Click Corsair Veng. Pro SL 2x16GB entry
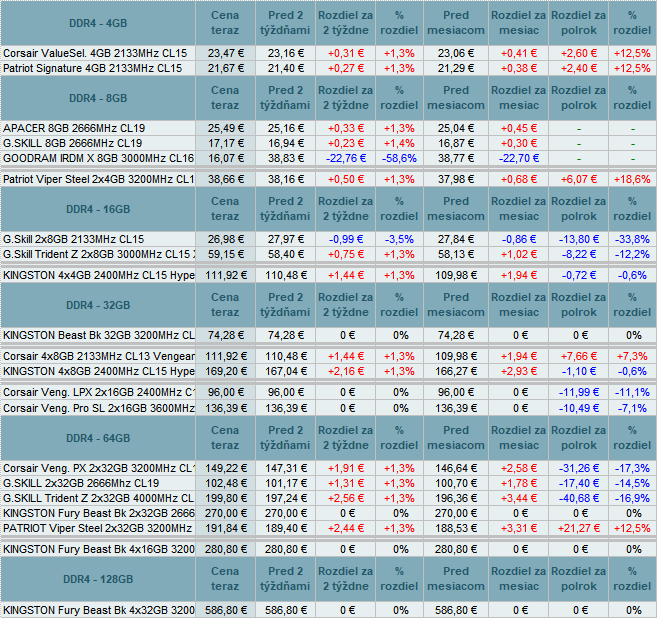This screenshot has width=657, height=618. (98, 408)
